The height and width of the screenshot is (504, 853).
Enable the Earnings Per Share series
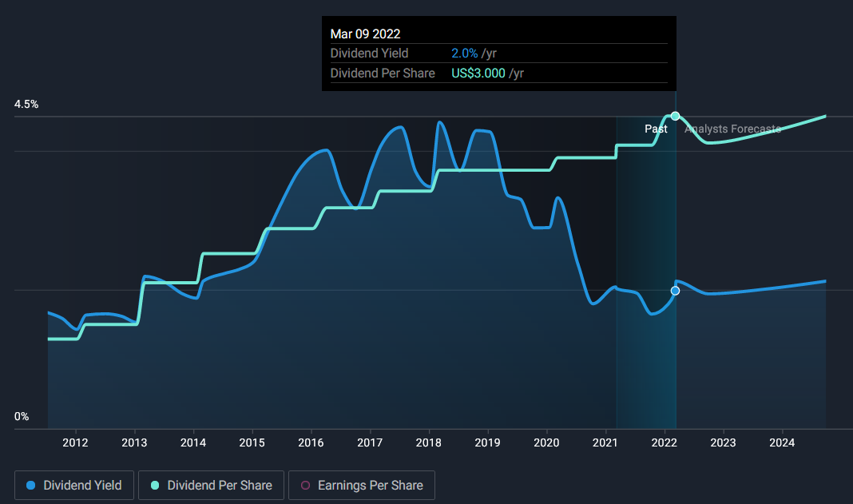tap(361, 485)
